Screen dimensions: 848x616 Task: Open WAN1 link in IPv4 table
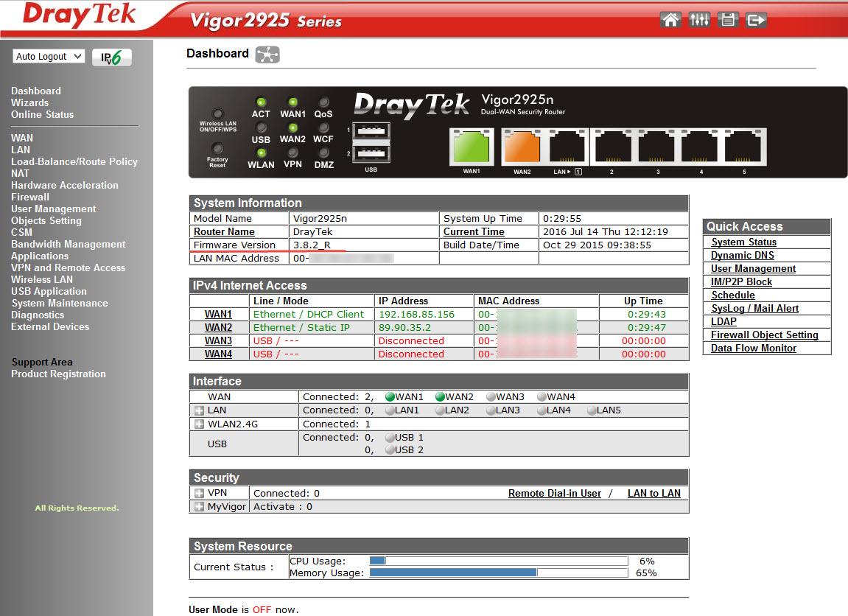[x=218, y=314]
